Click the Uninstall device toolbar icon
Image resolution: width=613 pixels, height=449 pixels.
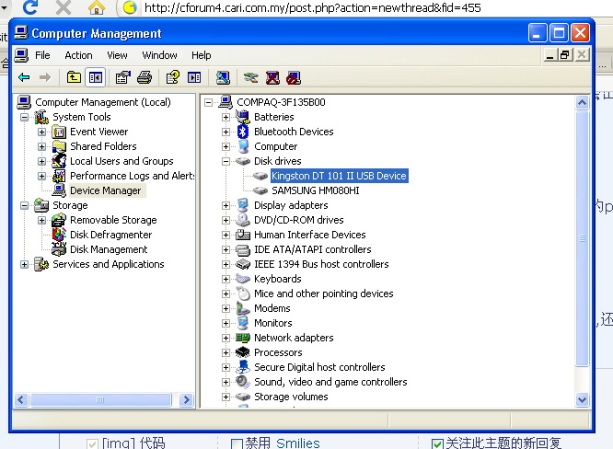click(x=272, y=77)
